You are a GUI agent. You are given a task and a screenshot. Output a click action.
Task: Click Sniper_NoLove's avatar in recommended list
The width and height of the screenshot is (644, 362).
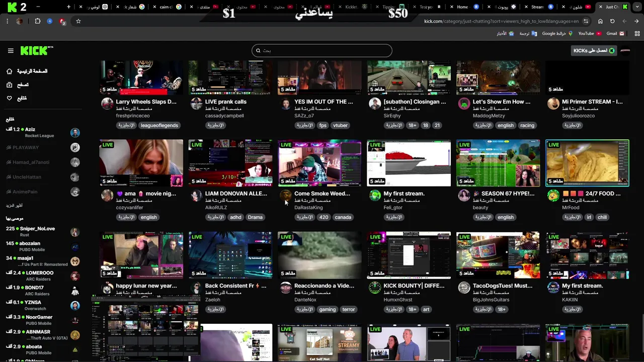tap(75, 232)
